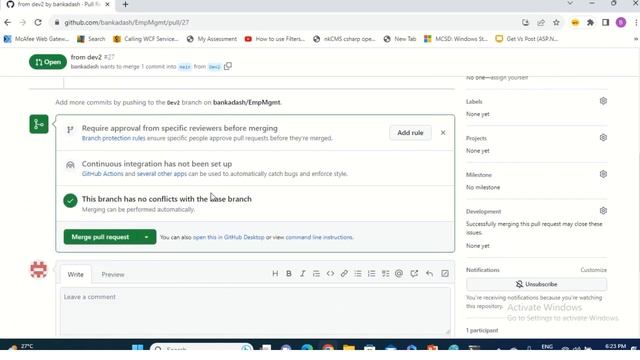Toggle bold text formatting
Screen dimensions: 640x360
click(289, 273)
